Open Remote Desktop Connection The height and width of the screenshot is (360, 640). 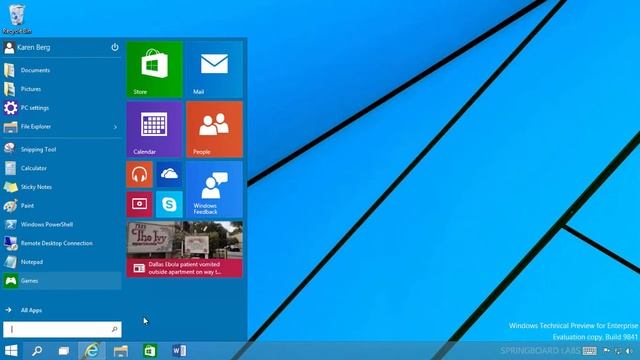62,243
